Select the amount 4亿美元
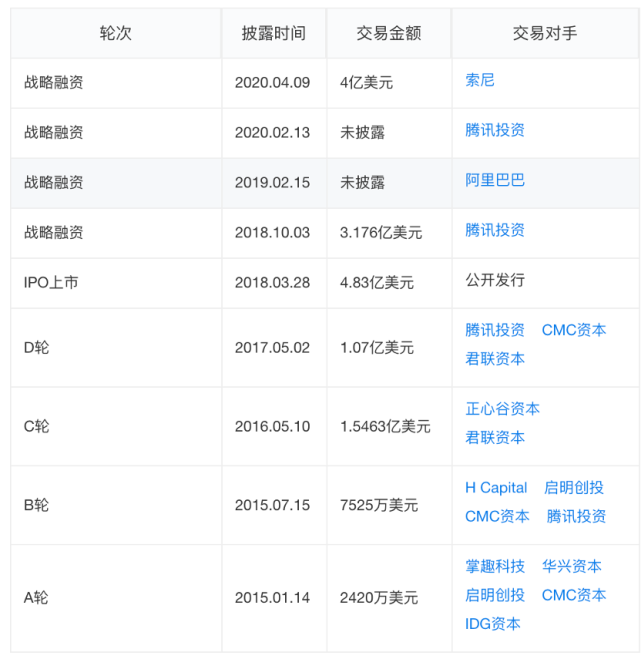 point(366,82)
